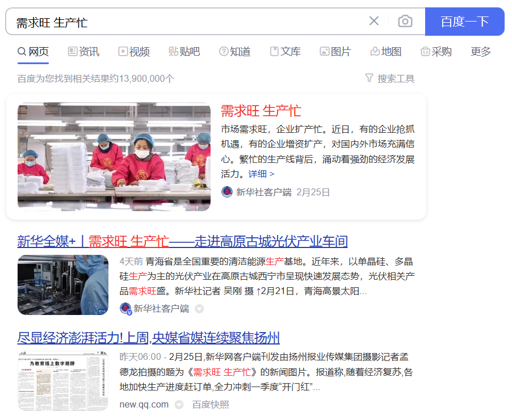Image resolution: width=512 pixels, height=420 pixels.
Task: Click the 百度一下 search button
Action: point(464,22)
